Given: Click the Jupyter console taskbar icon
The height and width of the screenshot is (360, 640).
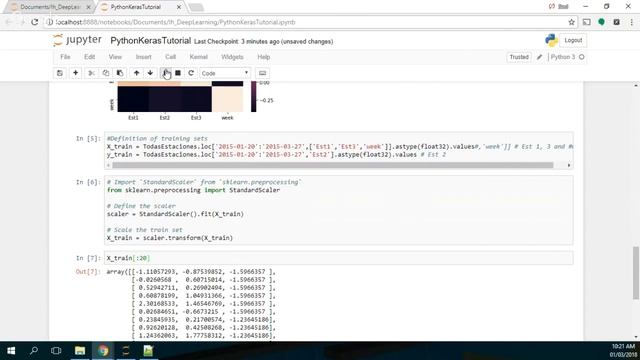Looking at the screenshot, I should click(x=126, y=351).
